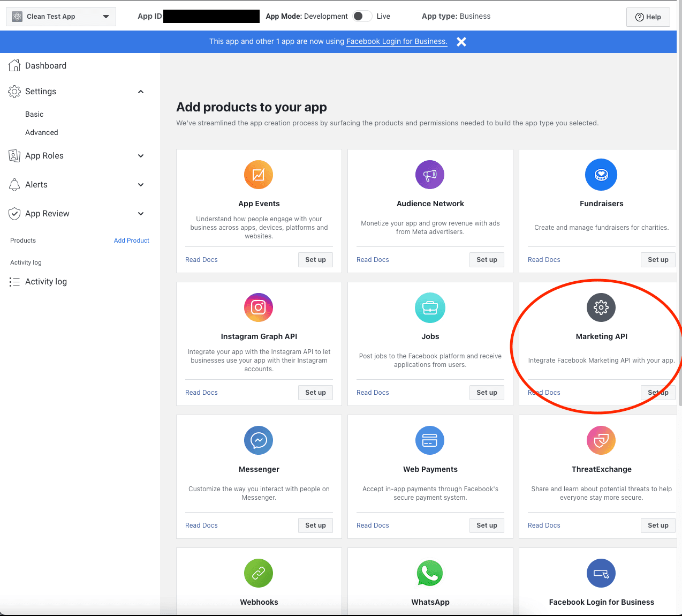Click the Instagram Graph API icon
The width and height of the screenshot is (682, 616).
click(259, 307)
